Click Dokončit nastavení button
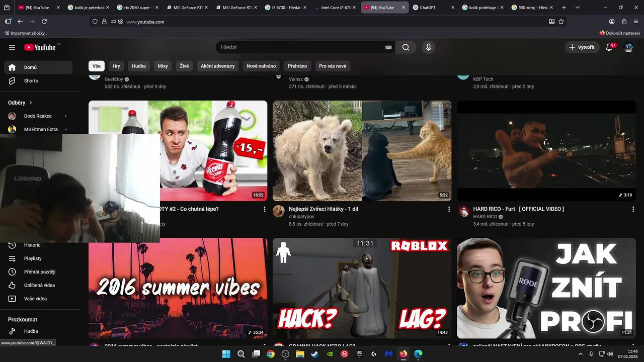Screen dimensions: 644x362 619,33
